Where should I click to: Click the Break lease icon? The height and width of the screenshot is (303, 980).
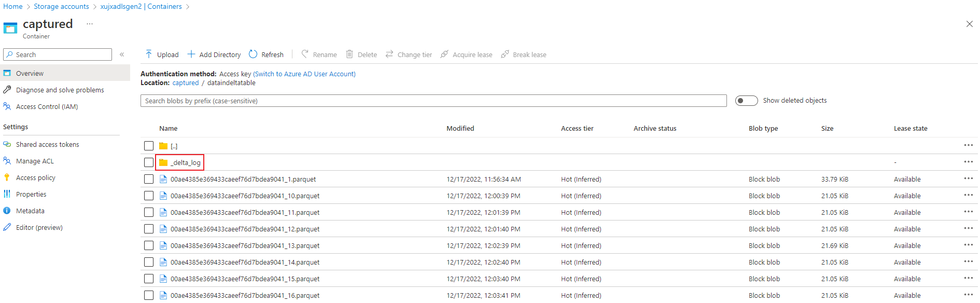(x=505, y=54)
